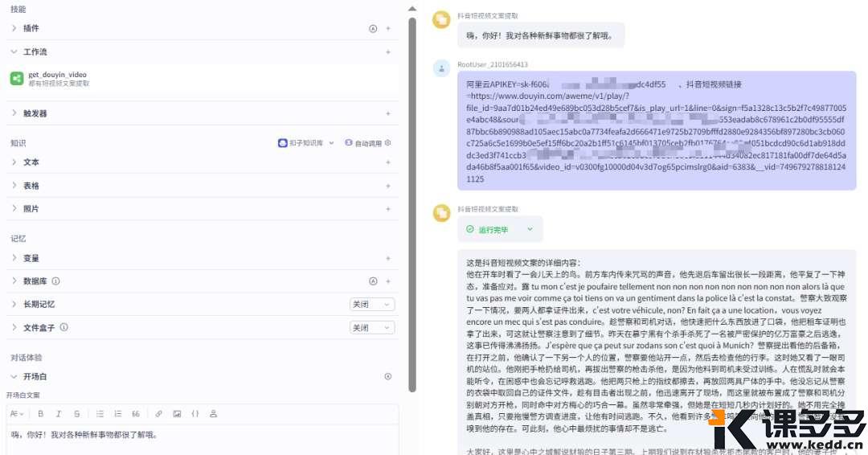The width and height of the screenshot is (868, 455).
Task: Insert a bulleted list in the 开场白 editor
Action: tap(100, 413)
